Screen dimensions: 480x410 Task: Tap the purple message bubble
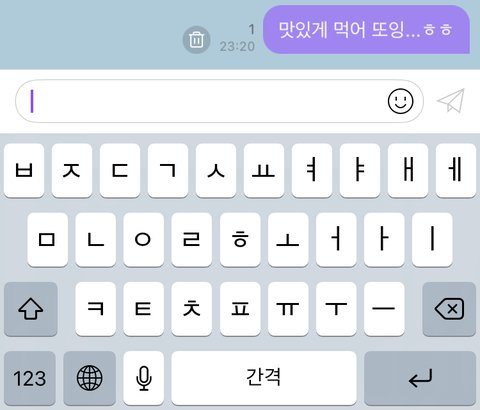[366, 29]
